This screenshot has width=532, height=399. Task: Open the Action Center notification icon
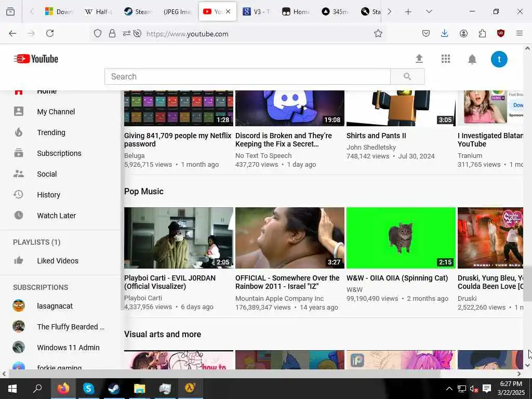487,389
